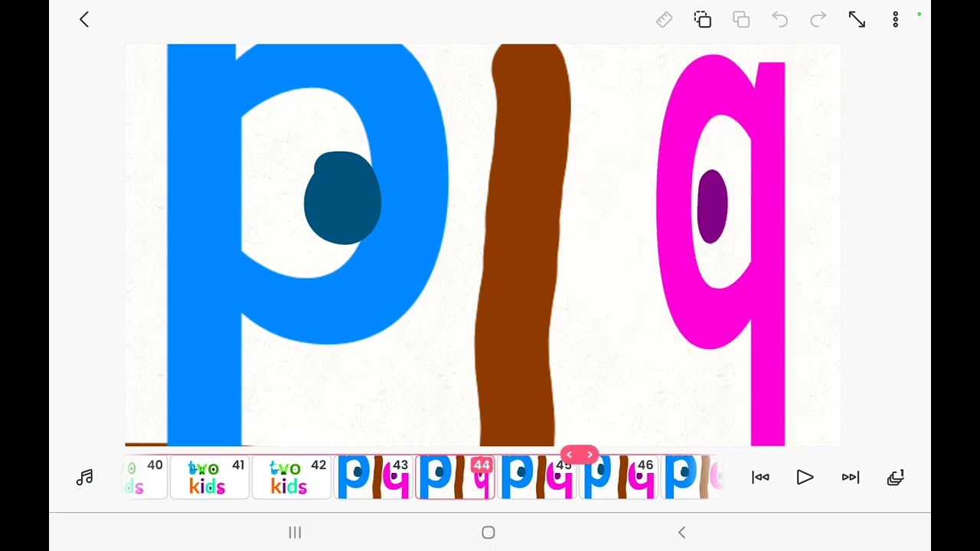Select the partially visible frame after 46

[x=691, y=478]
